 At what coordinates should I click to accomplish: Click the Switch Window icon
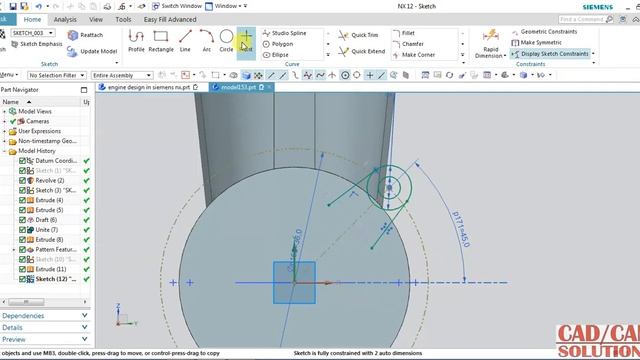click(x=156, y=6)
